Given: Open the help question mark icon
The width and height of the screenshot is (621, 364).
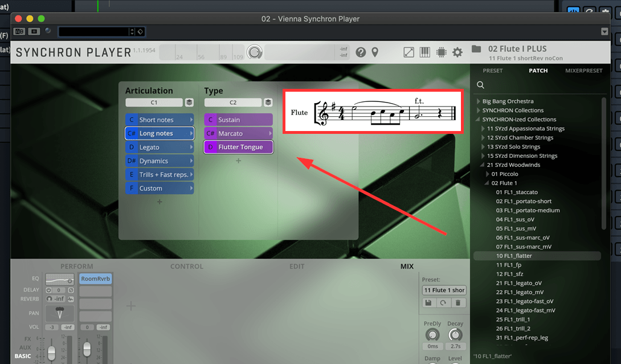Looking at the screenshot, I should point(361,52).
